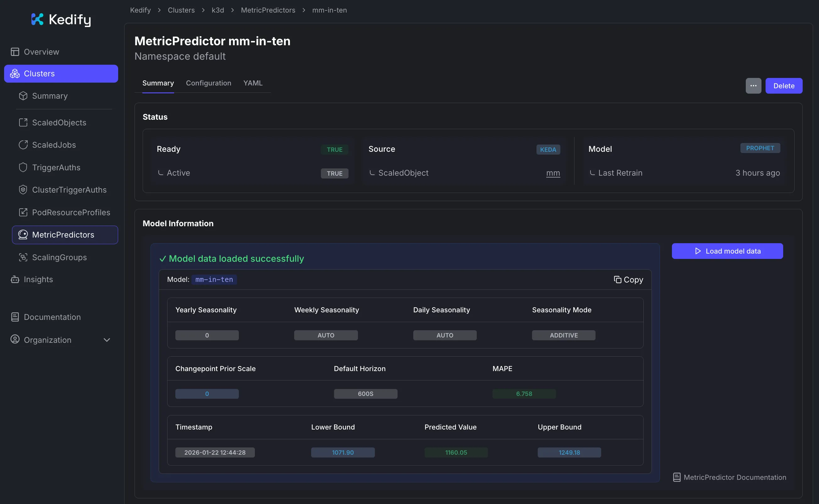This screenshot has height=504, width=819.
Task: Navigate to ScaledObjects via its sidebar icon
Action: pyautogui.click(x=23, y=122)
